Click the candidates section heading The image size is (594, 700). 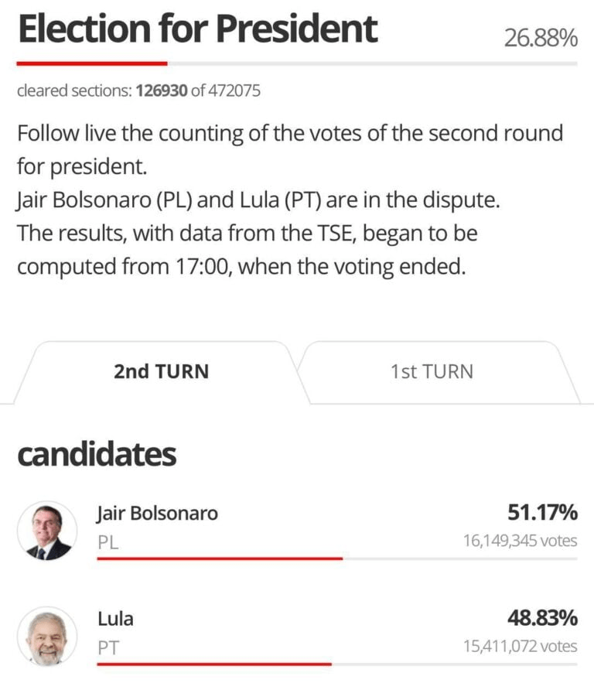pos(97,456)
